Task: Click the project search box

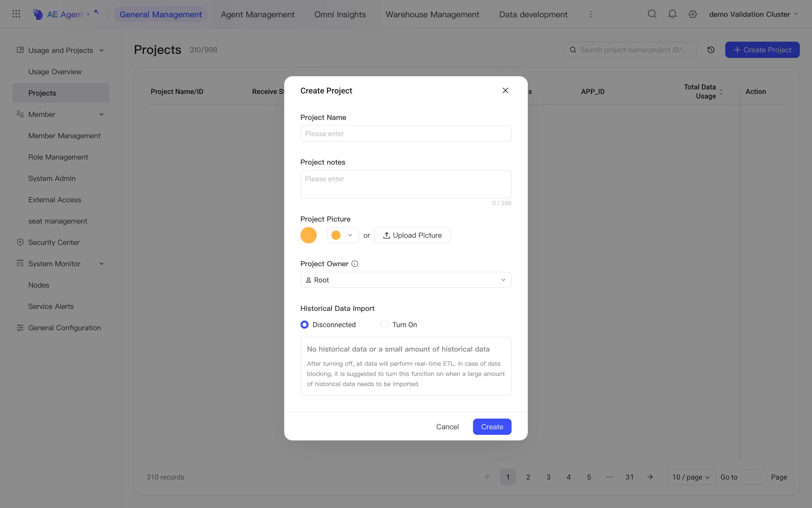Action: (x=631, y=50)
